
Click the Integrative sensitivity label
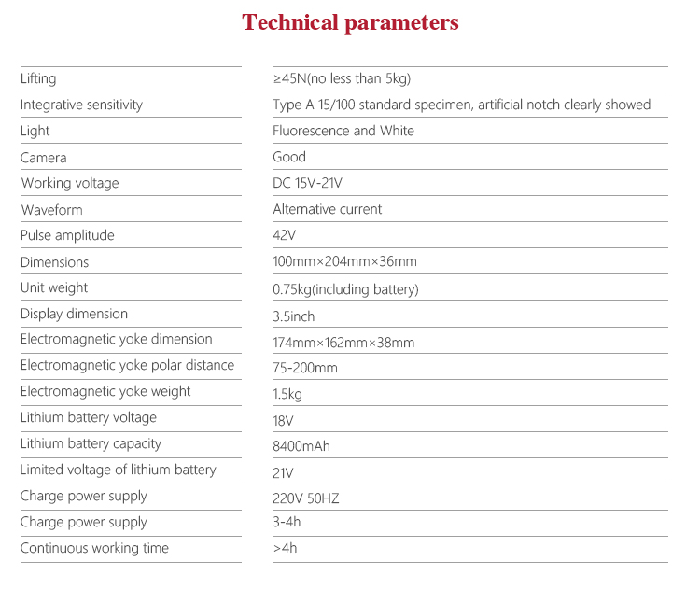click(x=81, y=105)
